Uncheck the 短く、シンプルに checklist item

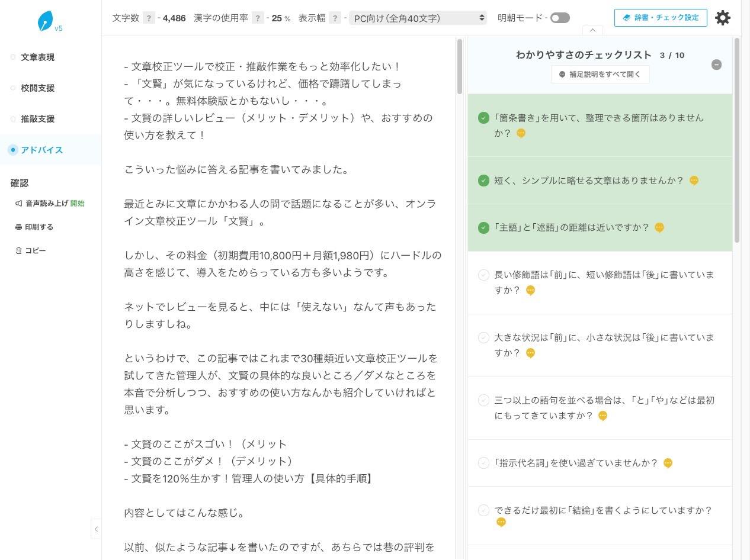click(x=483, y=181)
